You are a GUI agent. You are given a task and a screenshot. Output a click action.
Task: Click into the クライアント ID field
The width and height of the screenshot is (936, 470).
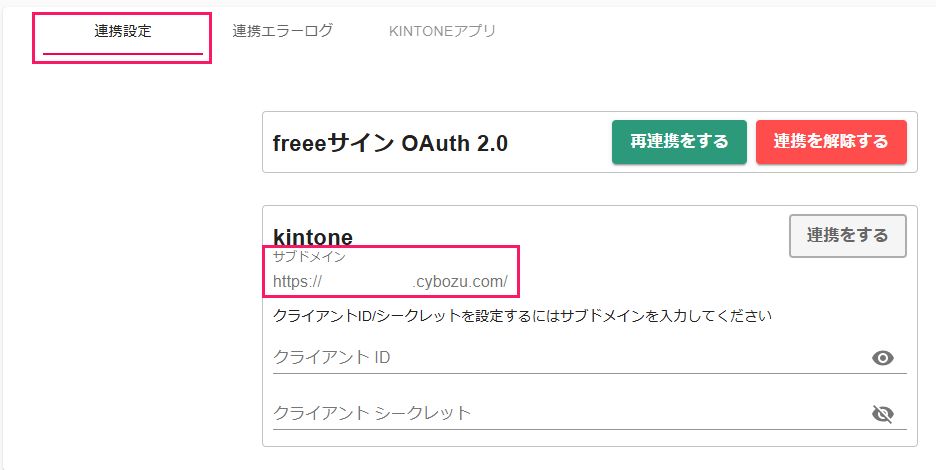click(569, 358)
